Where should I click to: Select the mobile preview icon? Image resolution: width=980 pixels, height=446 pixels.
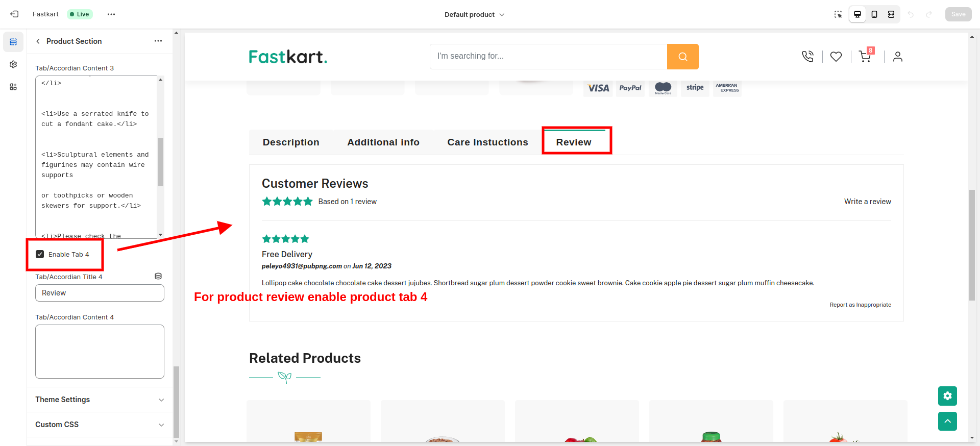[x=874, y=14]
